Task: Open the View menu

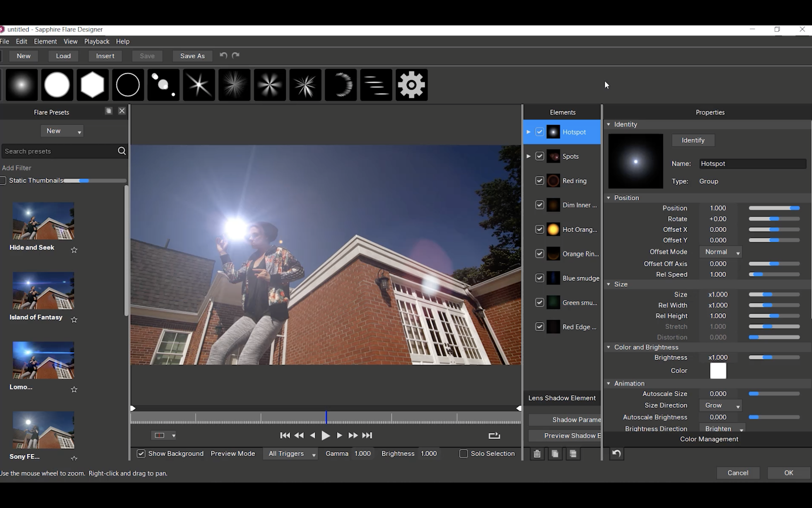Action: (70, 41)
